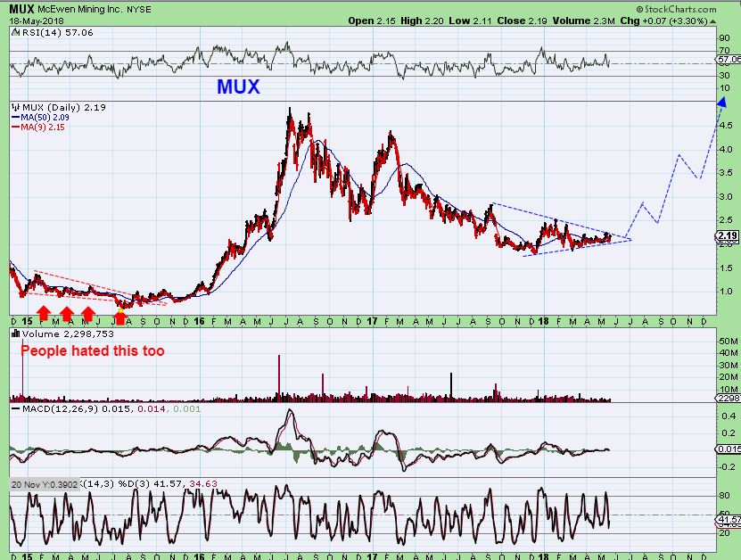
Task: Select the chart date '18-May-2018'
Action: pos(37,21)
